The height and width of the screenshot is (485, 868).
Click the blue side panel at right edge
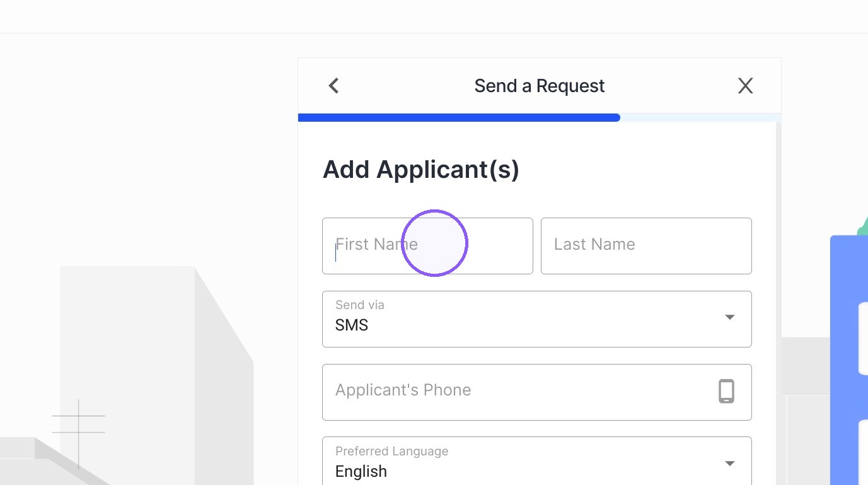click(x=849, y=360)
